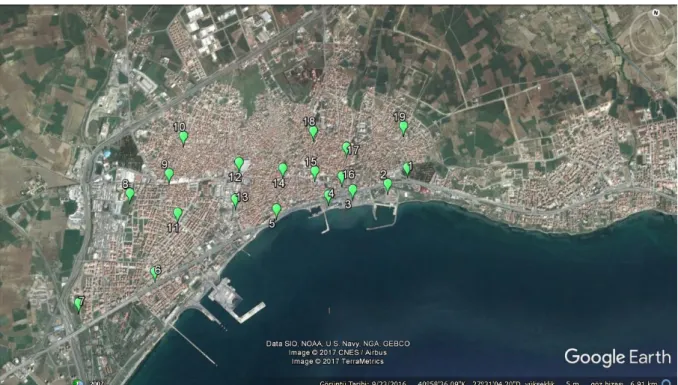The width and height of the screenshot is (678, 385).
Task: Select the green pin labeled 2
Action: coord(387,185)
